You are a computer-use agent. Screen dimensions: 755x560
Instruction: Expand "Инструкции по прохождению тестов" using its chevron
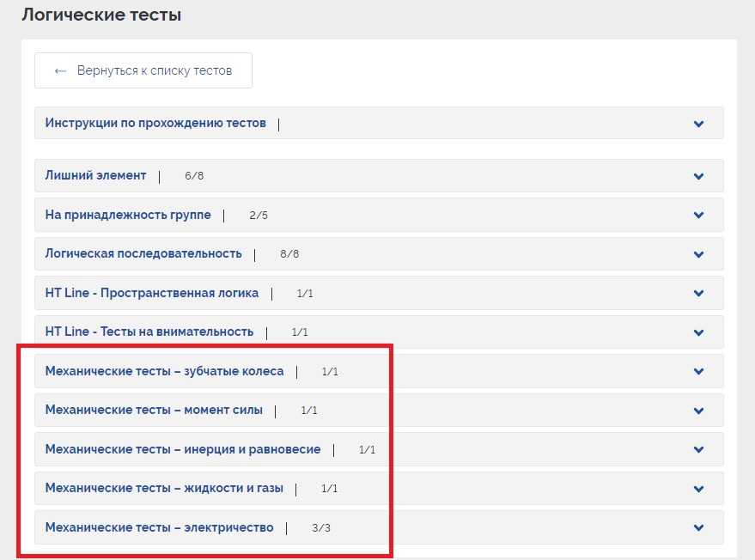click(698, 124)
